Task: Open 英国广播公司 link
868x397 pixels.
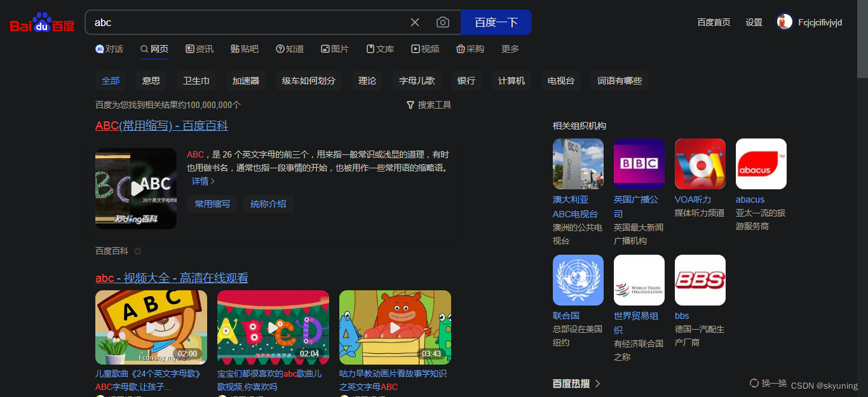Action: (x=637, y=206)
